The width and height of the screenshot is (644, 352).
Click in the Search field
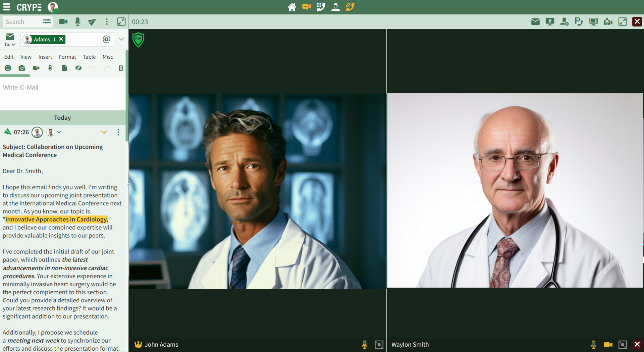pyautogui.click(x=22, y=22)
